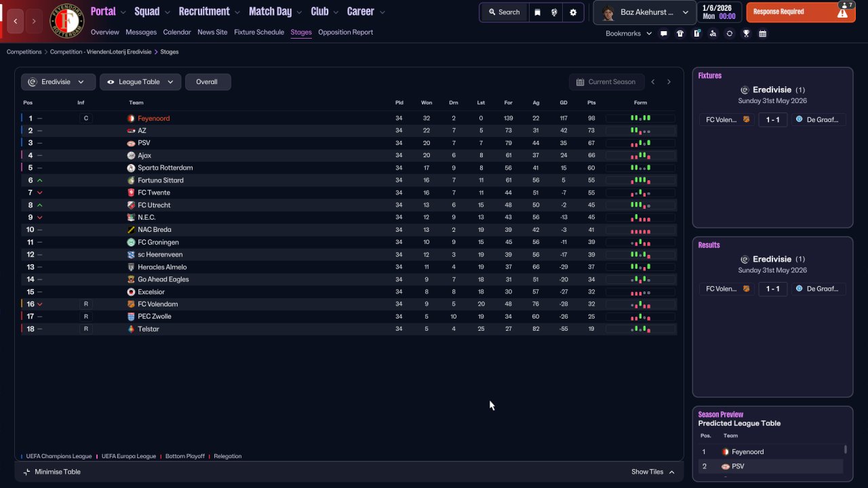Switch to the News Site tab
The width and height of the screenshot is (868, 488).
click(212, 32)
